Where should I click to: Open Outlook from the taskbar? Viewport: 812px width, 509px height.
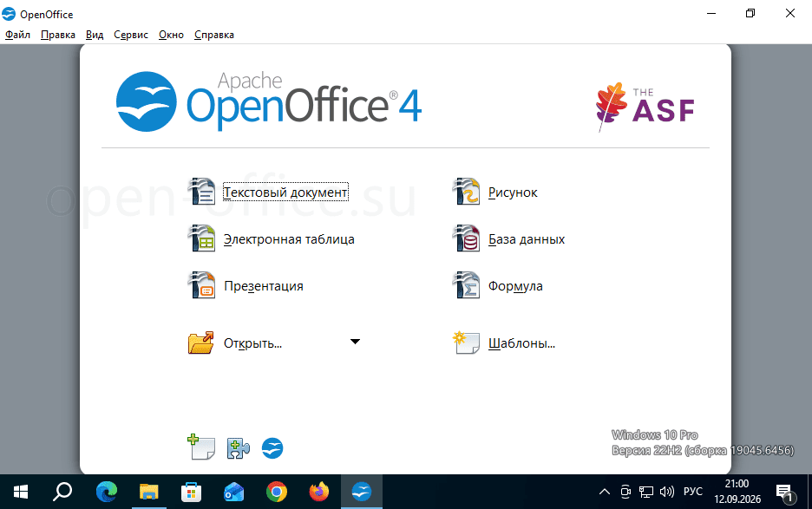[x=233, y=492]
